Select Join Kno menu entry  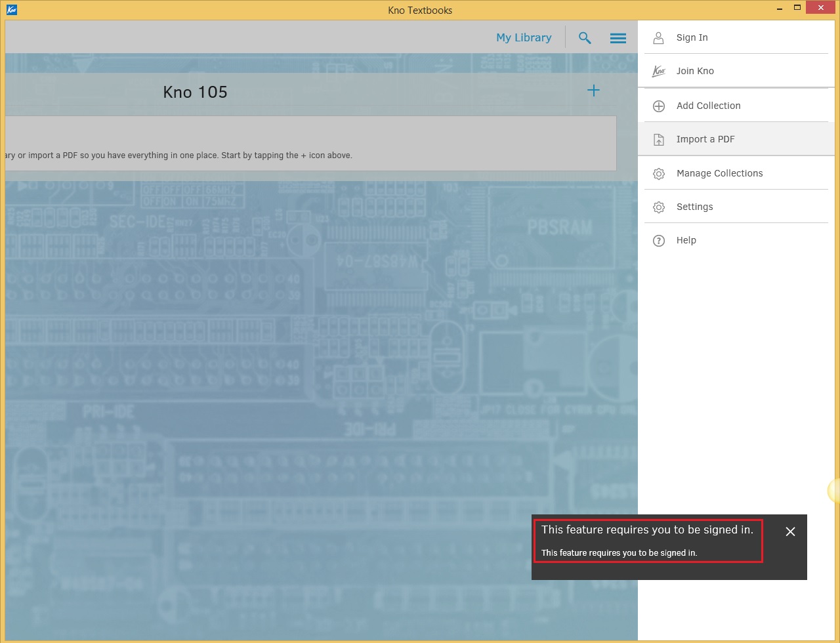(736, 71)
